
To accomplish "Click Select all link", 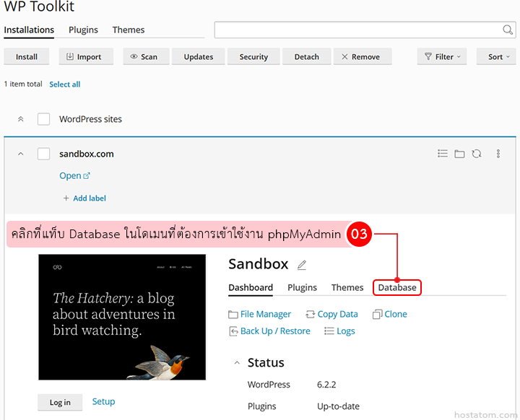I will pos(64,84).
